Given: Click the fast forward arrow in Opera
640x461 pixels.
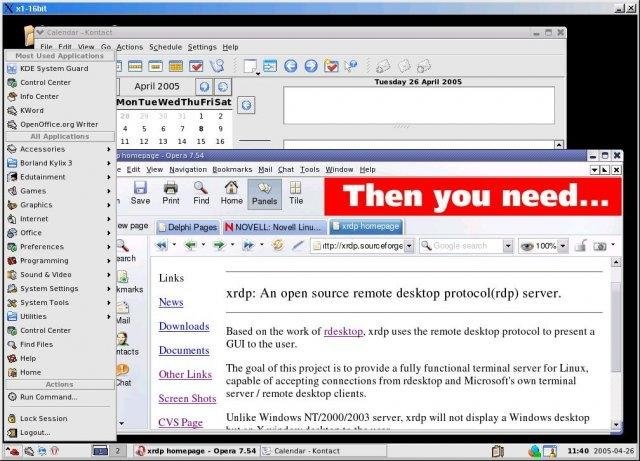Looking at the screenshot, I should [x=248, y=245].
